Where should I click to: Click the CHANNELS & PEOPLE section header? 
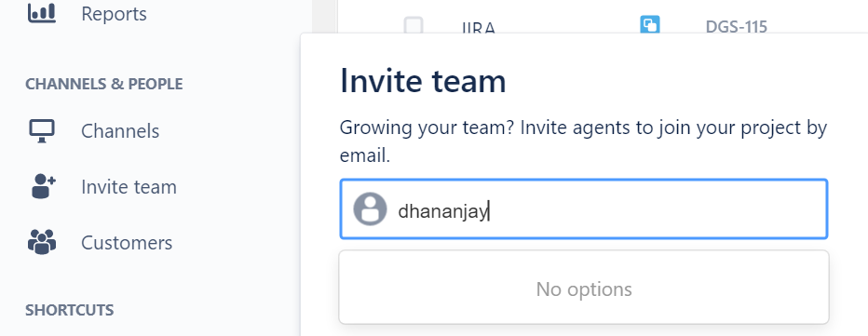point(104,84)
